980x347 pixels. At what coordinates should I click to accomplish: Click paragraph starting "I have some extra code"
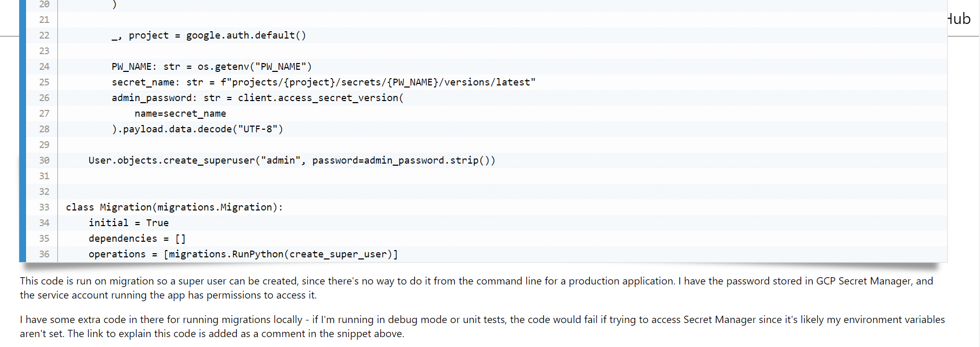[x=482, y=327]
